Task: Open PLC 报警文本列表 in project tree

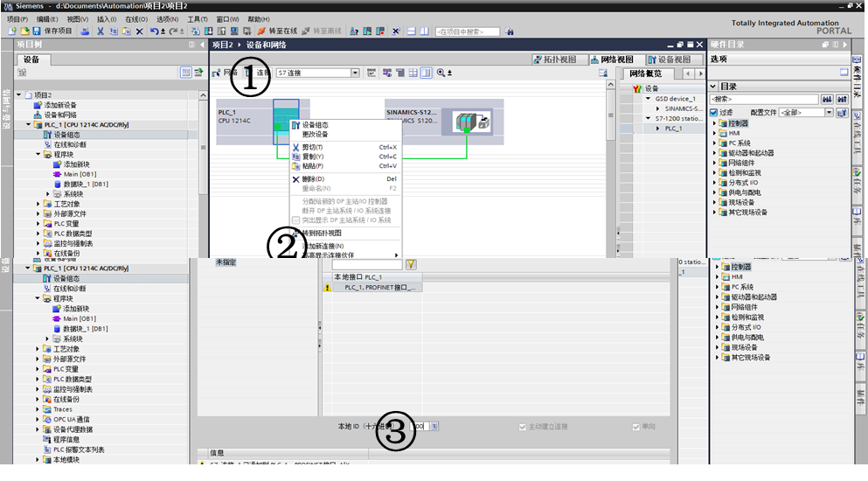Action: (79, 450)
